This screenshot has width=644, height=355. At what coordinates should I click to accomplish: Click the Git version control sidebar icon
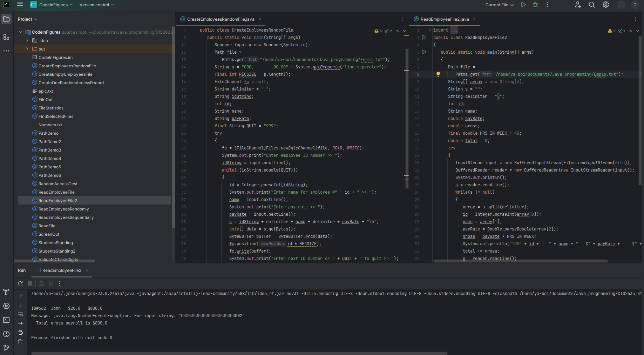[6, 348]
